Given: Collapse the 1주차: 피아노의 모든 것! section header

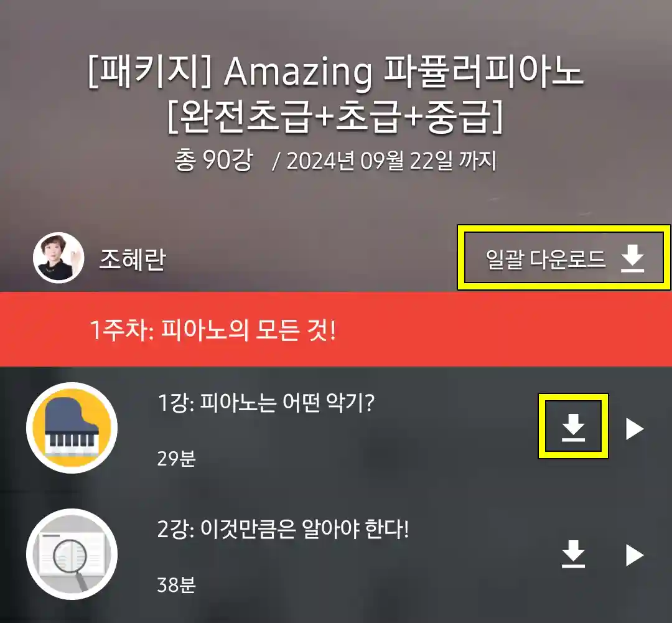Looking at the screenshot, I should (x=336, y=329).
